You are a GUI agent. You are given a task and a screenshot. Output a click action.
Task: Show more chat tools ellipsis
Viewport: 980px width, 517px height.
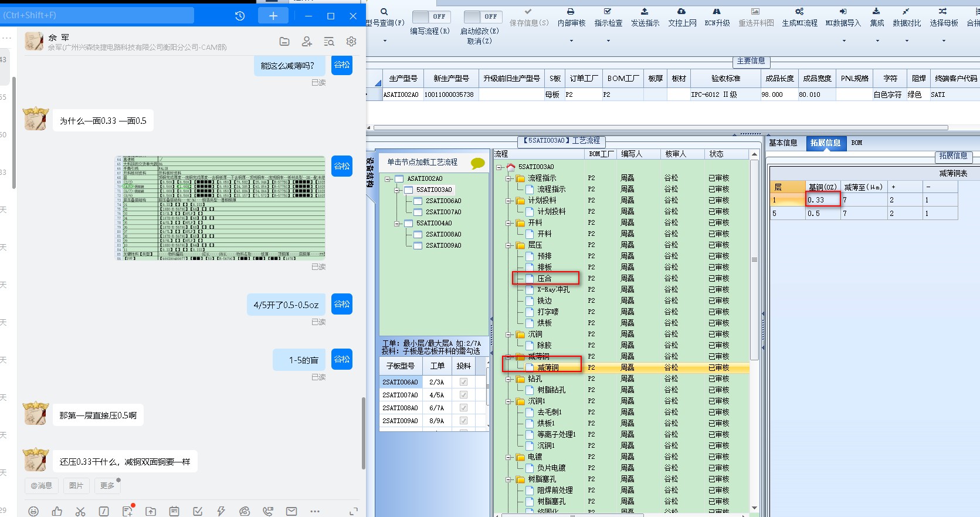[315, 511]
